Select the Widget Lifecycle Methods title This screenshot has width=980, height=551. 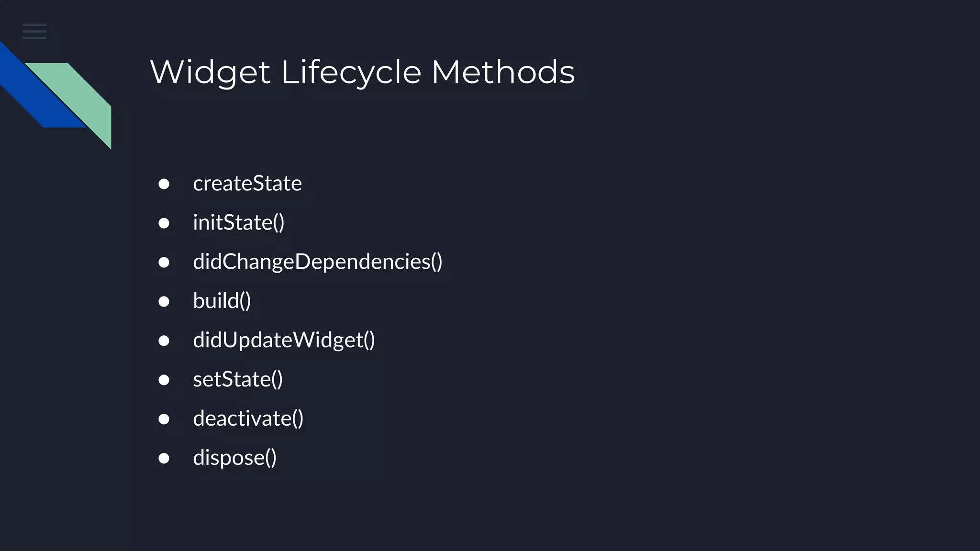click(x=362, y=73)
